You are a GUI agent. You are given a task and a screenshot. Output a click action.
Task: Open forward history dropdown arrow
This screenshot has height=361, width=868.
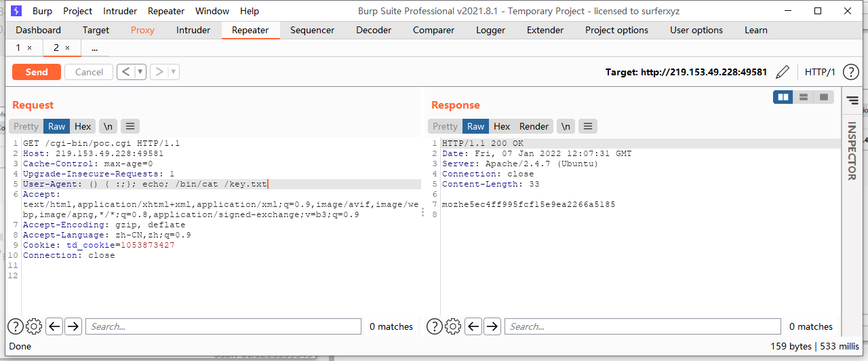[174, 71]
